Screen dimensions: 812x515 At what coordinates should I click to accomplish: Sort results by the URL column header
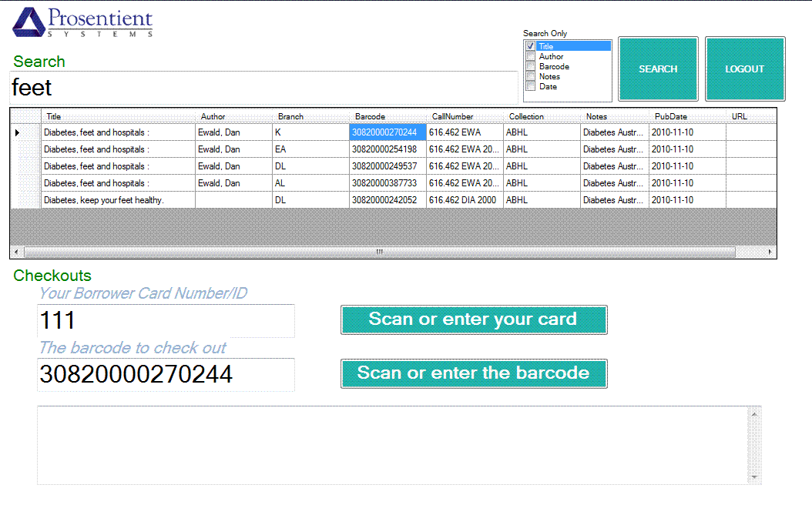tap(751, 116)
